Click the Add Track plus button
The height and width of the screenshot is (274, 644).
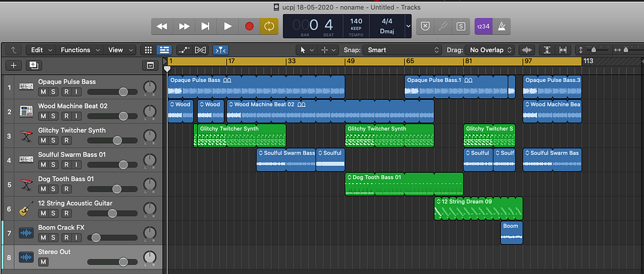click(x=14, y=65)
